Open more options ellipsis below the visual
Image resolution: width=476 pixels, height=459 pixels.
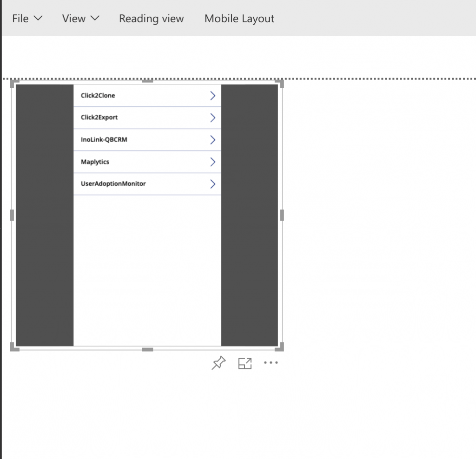pyautogui.click(x=271, y=363)
